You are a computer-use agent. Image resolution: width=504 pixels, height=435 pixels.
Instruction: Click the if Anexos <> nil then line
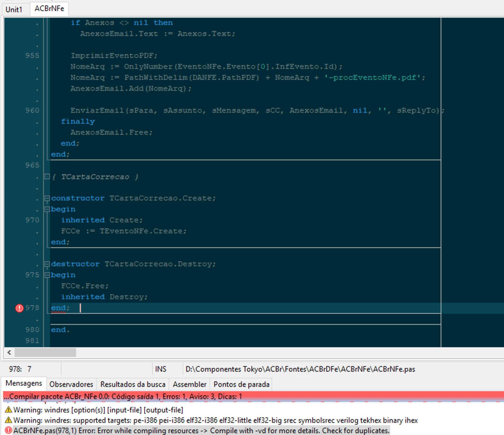(122, 23)
